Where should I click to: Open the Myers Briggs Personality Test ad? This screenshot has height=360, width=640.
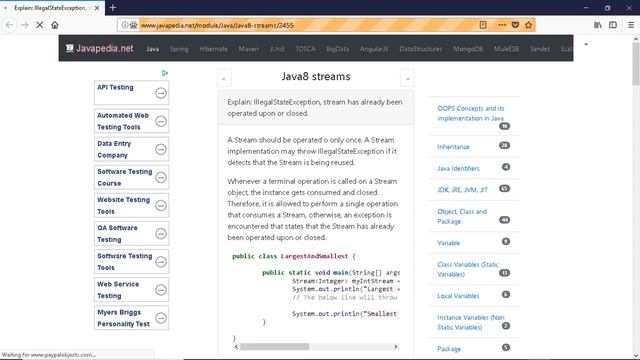coord(131,318)
